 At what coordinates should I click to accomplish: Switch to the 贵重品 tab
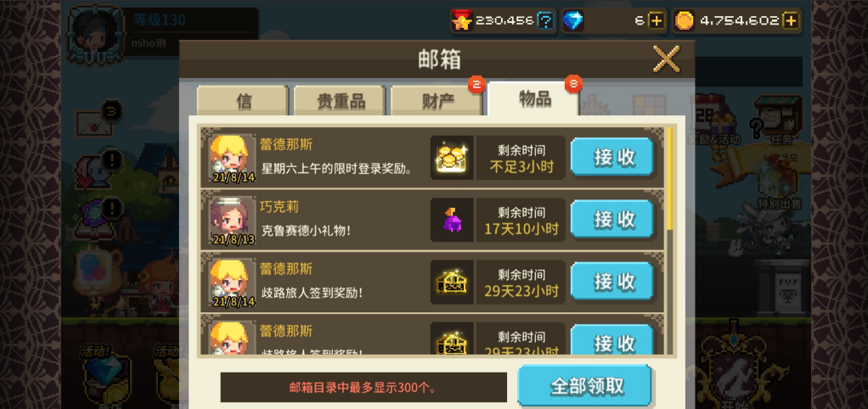pyautogui.click(x=340, y=101)
